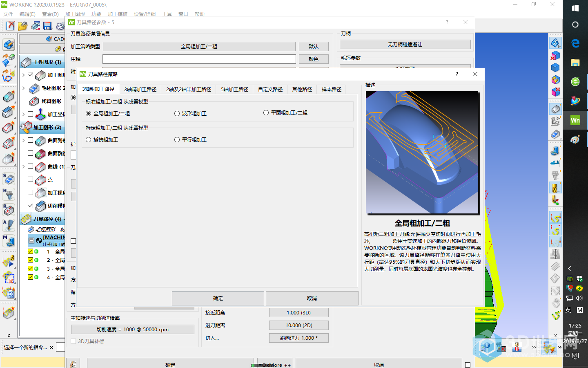Click the red-X document icon in the top toolbar
Viewport: 588px width, 368px height.
(x=10, y=26)
